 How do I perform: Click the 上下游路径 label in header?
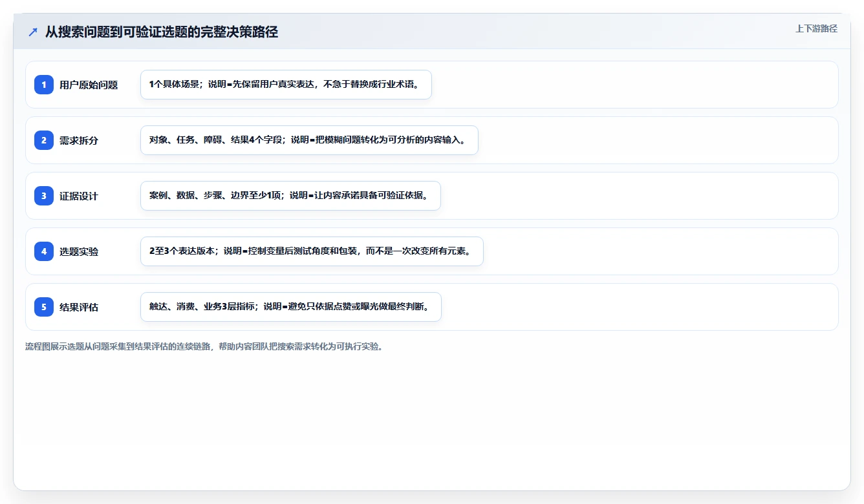click(x=816, y=28)
